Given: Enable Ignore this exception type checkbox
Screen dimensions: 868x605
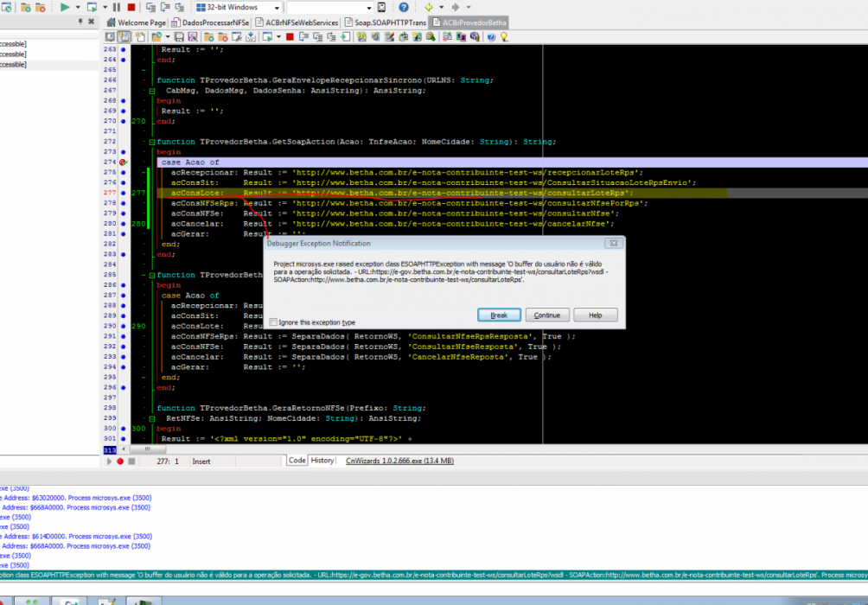Looking at the screenshot, I should click(x=273, y=322).
